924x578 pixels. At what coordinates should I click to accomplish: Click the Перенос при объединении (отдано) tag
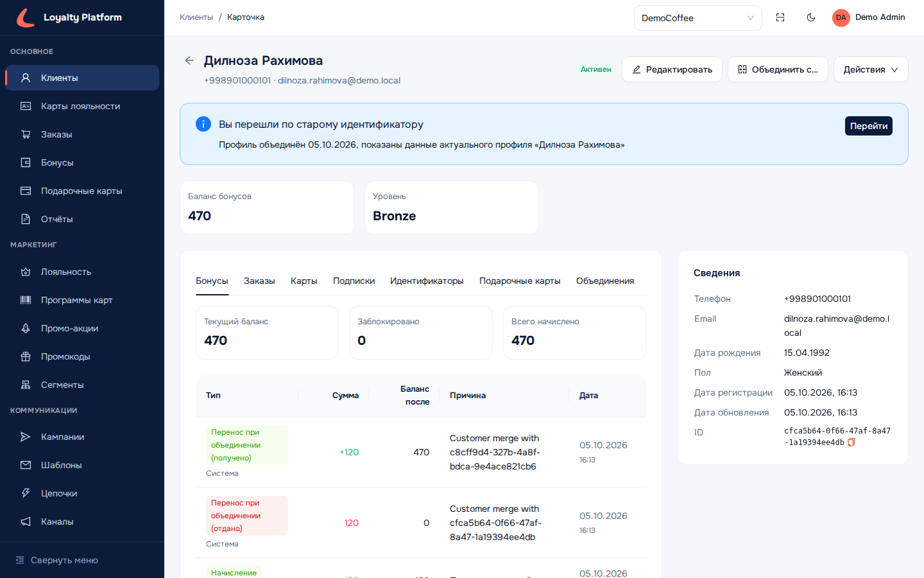click(x=247, y=516)
